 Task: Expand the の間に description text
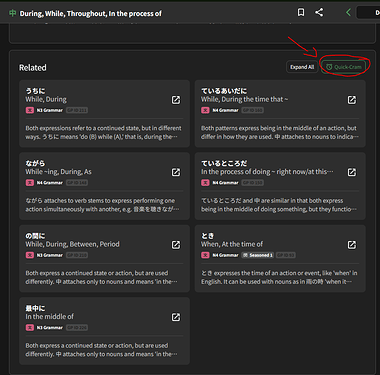[x=102, y=277]
